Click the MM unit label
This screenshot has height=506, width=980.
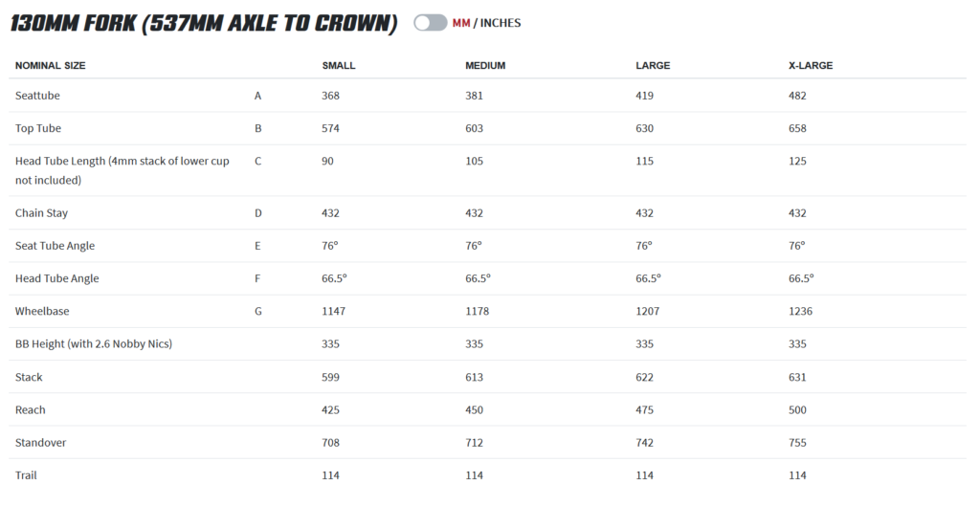(461, 23)
